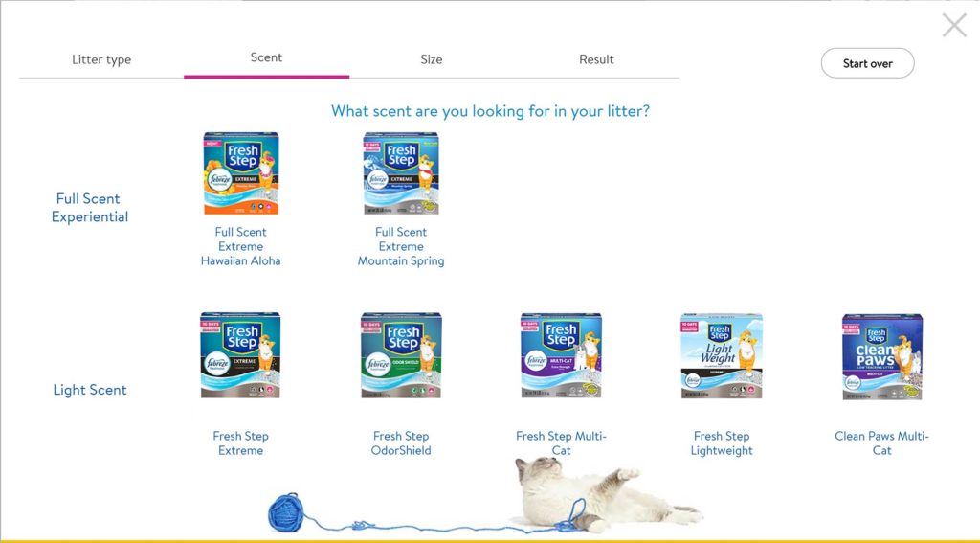Click the Fresh Step Extreme text label

(240, 442)
